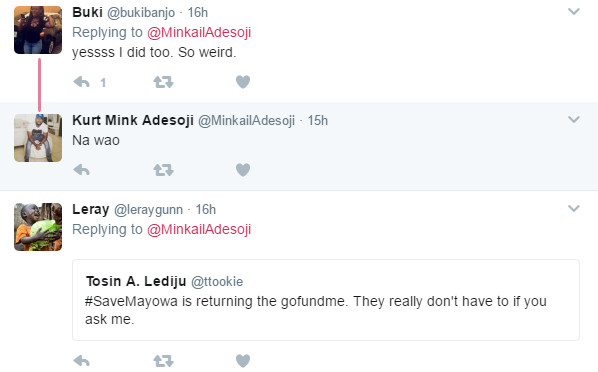Open more options chevron on Kurt's tweet
The width and height of the screenshot is (598, 372).
pos(574,120)
